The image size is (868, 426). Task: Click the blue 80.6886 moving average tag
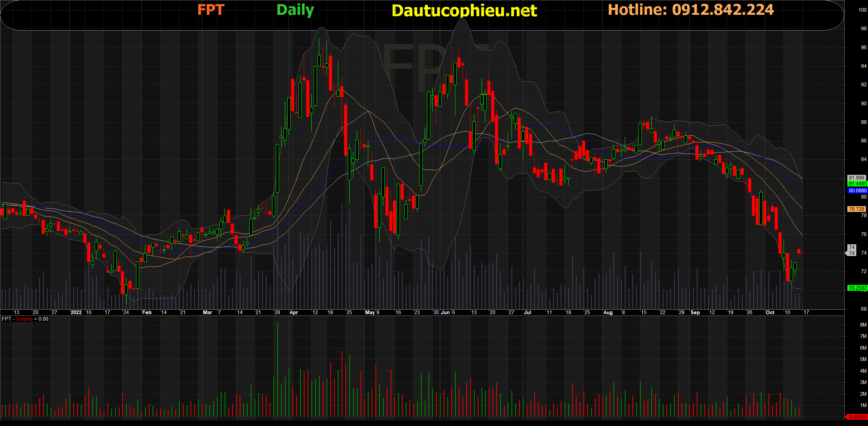tap(857, 190)
